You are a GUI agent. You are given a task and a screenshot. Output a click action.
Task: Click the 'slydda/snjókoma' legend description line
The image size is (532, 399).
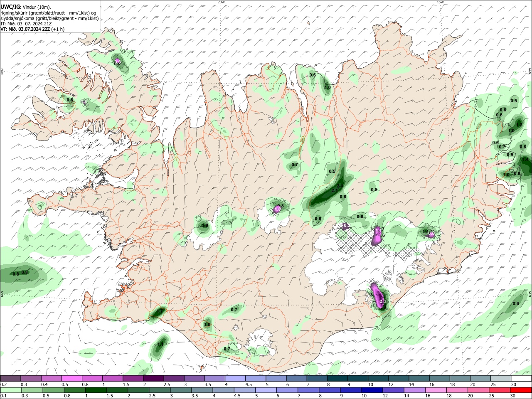(49, 18)
